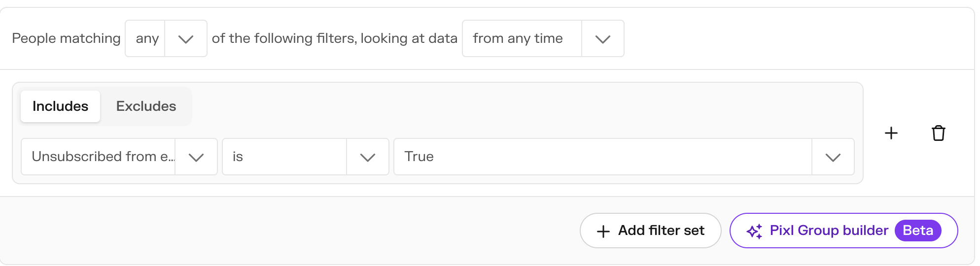This screenshot has height=266, width=980.
Task: Click the chevron on the 'is' operator
Action: click(368, 157)
